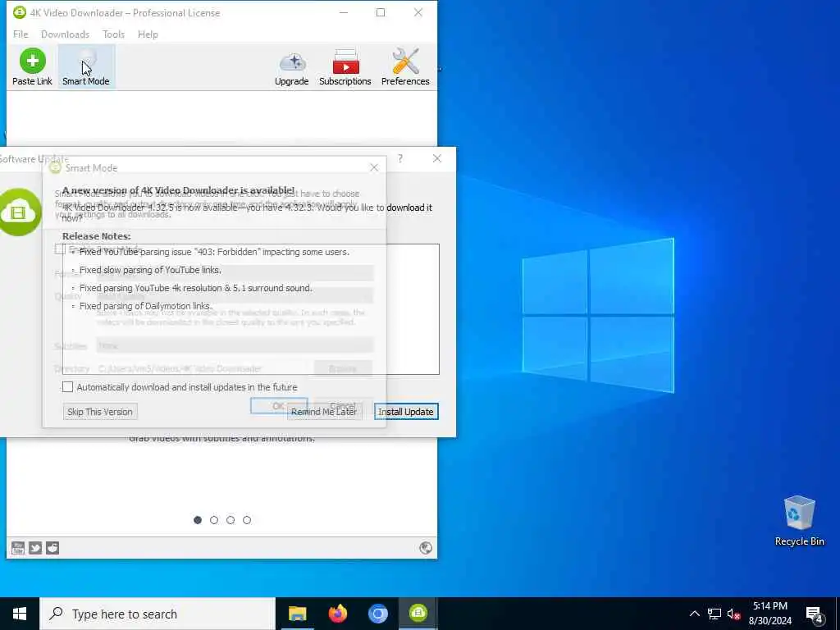The width and height of the screenshot is (840, 630).
Task: Select the Recycle Bin desktop icon
Action: [x=799, y=521]
